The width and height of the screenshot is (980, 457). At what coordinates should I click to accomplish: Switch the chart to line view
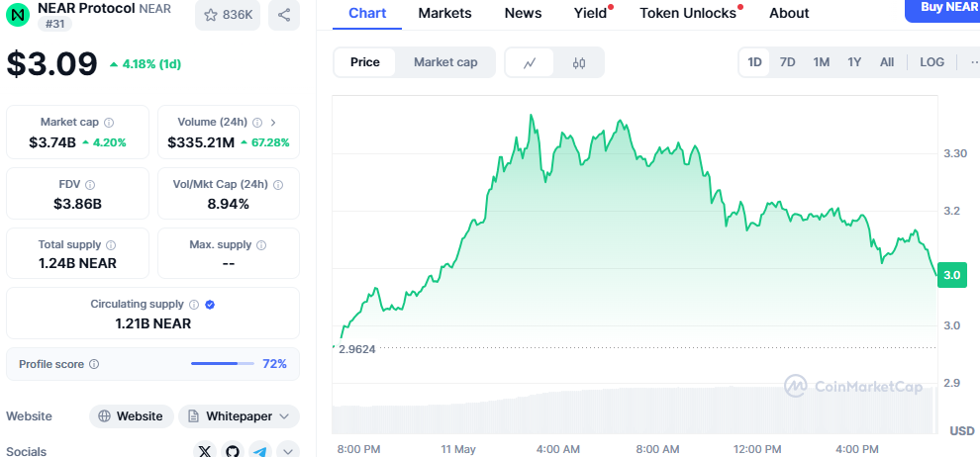click(531, 62)
